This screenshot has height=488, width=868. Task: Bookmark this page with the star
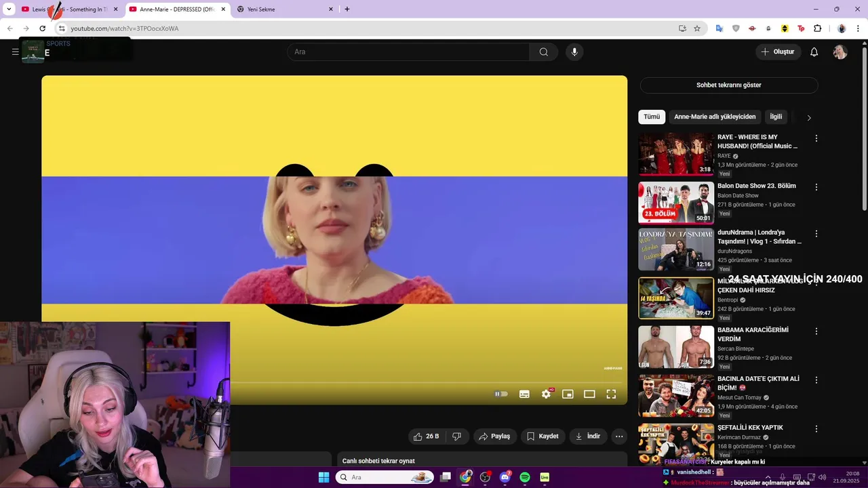(x=697, y=28)
